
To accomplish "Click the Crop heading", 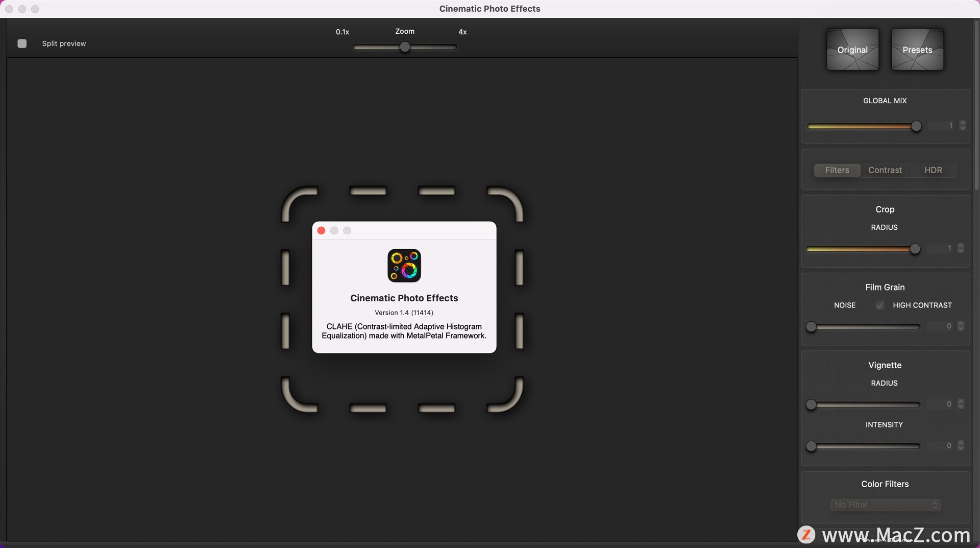I will click(x=885, y=209).
